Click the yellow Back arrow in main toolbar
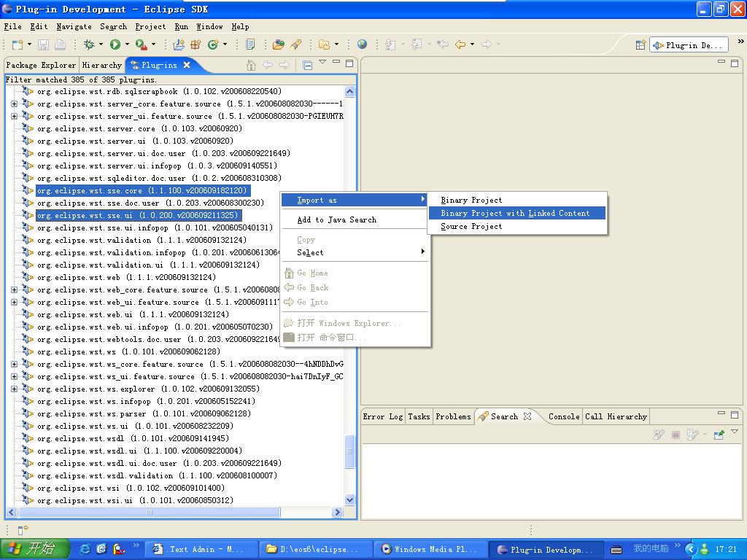This screenshot has height=560, width=747. click(460, 44)
